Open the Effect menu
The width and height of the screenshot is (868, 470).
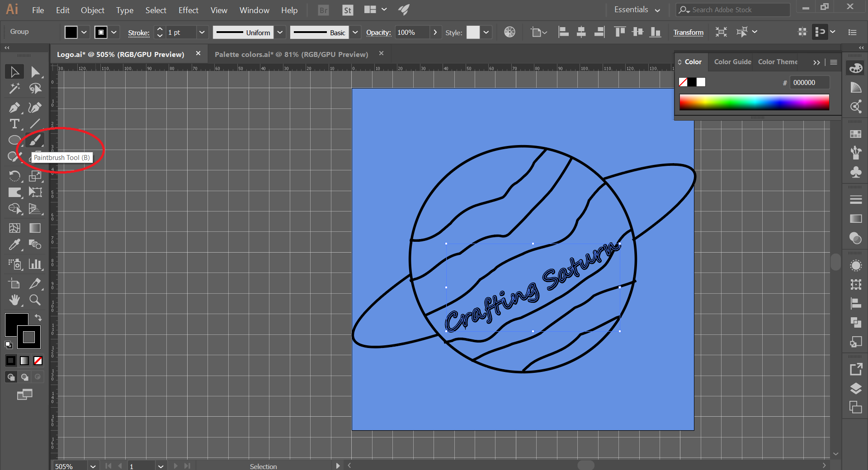188,10
